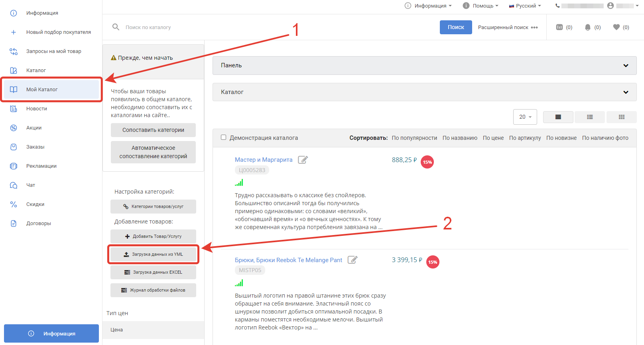Open comparison chart icon in header
The image size is (644, 345).
[559, 27]
